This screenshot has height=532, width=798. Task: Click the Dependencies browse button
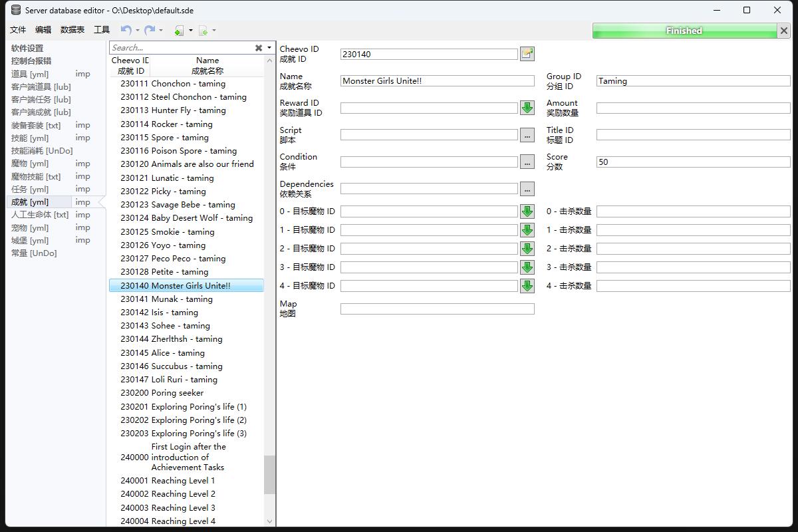[x=527, y=190]
